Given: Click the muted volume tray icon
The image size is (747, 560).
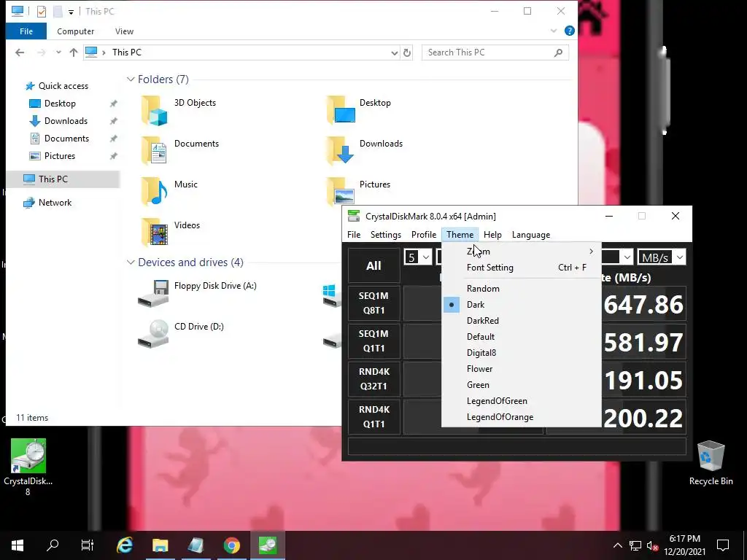Looking at the screenshot, I should pyautogui.click(x=652, y=545).
